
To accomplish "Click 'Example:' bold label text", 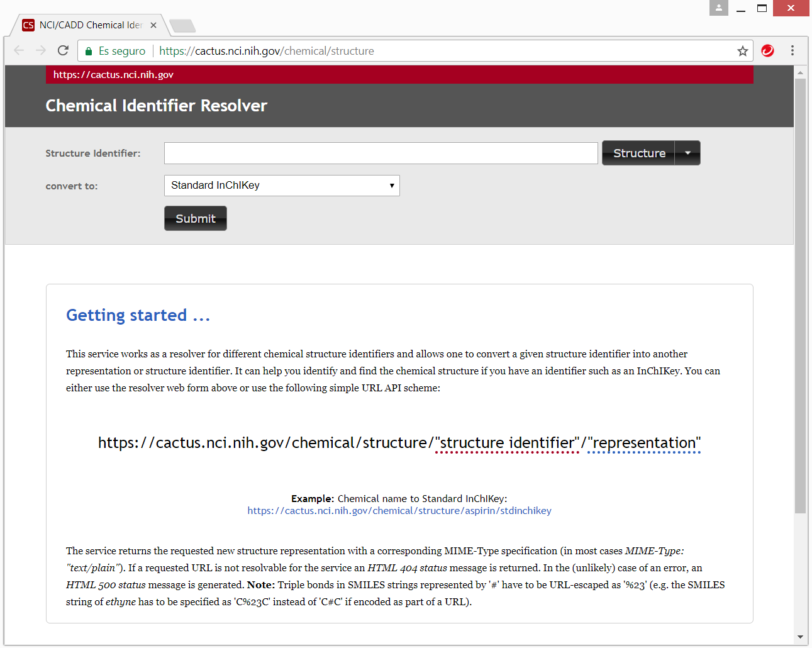I will (x=313, y=499).
